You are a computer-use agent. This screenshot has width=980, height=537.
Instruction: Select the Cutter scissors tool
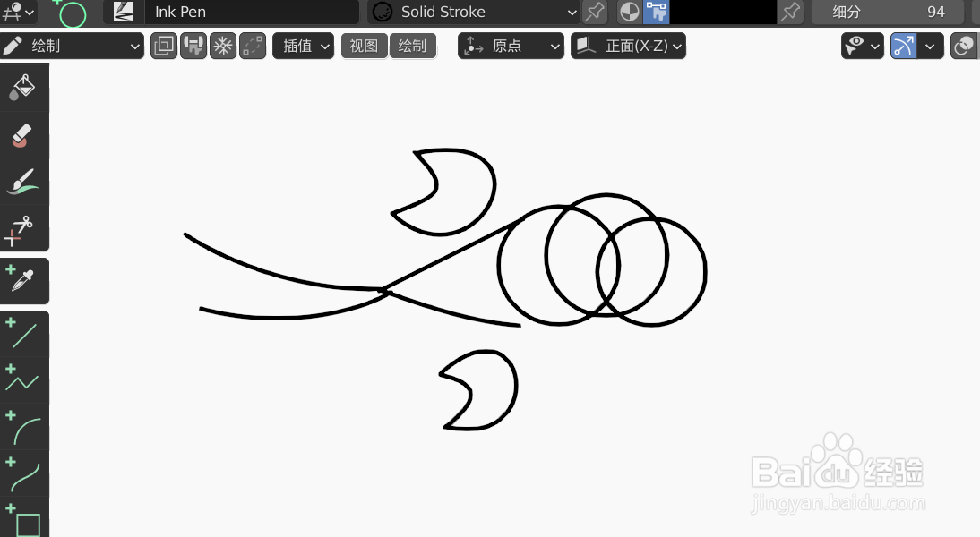pyautogui.click(x=23, y=228)
